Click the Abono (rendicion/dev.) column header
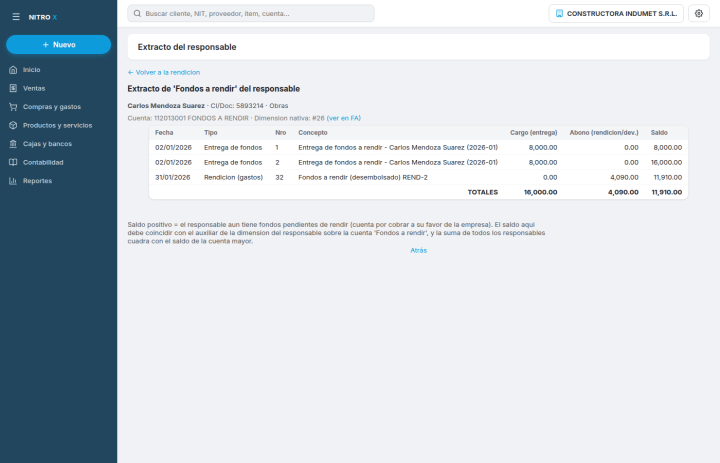This screenshot has width=720, height=463. coord(604,132)
